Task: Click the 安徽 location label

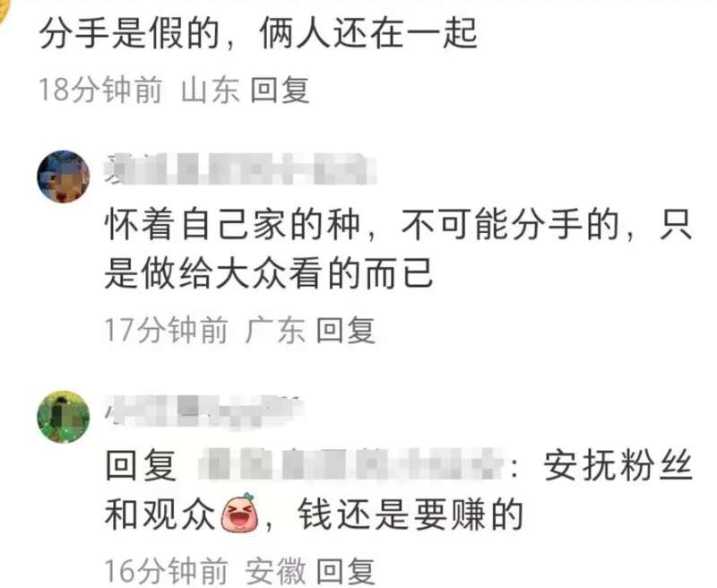Action: (276, 571)
